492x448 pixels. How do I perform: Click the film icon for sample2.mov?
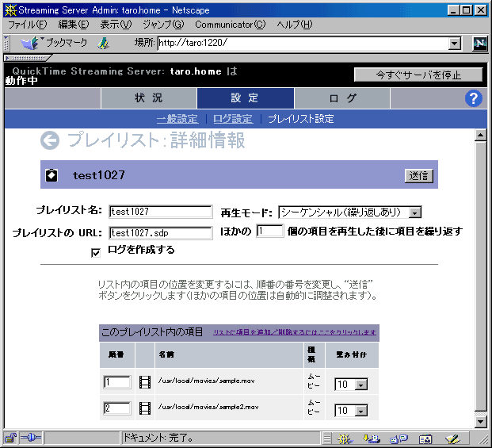click(x=144, y=409)
